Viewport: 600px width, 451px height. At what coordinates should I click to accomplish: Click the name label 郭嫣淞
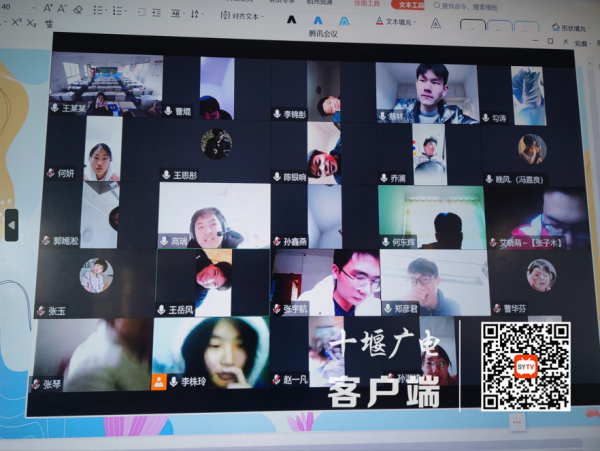pos(65,241)
